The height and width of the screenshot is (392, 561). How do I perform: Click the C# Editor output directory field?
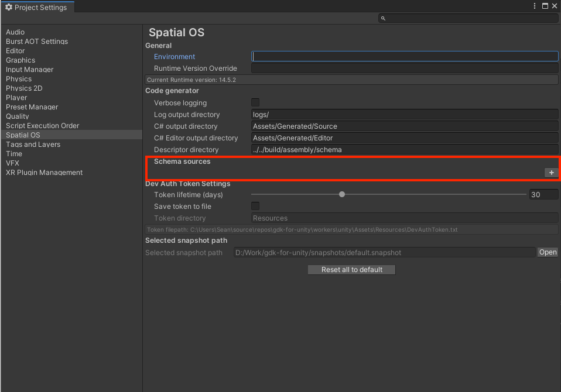(x=405, y=138)
